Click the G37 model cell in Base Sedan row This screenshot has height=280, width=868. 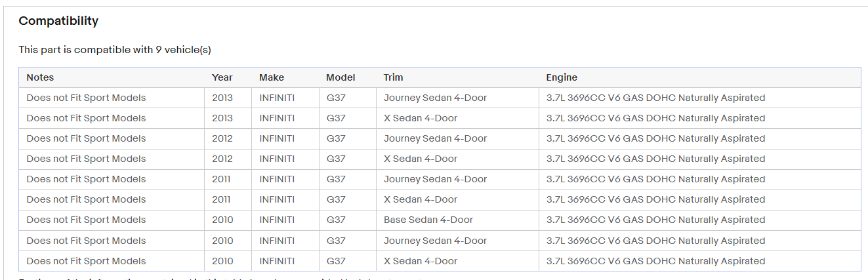[348, 220]
